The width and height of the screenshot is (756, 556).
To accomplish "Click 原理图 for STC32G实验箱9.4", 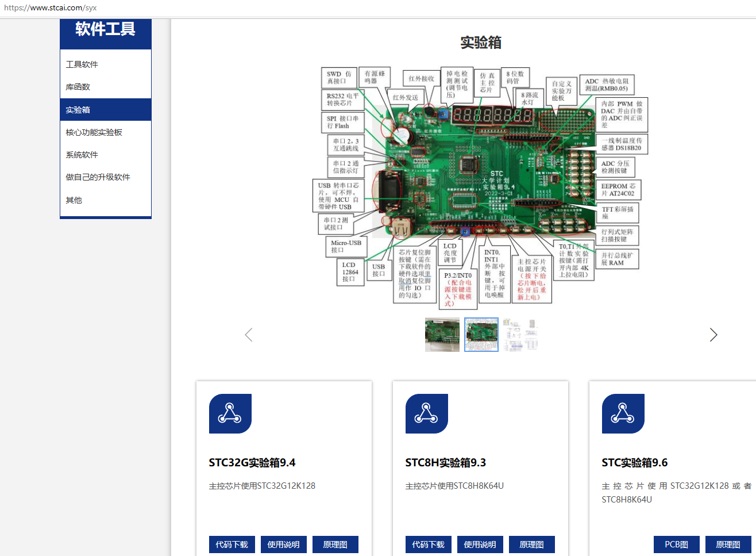I will pyautogui.click(x=335, y=545).
